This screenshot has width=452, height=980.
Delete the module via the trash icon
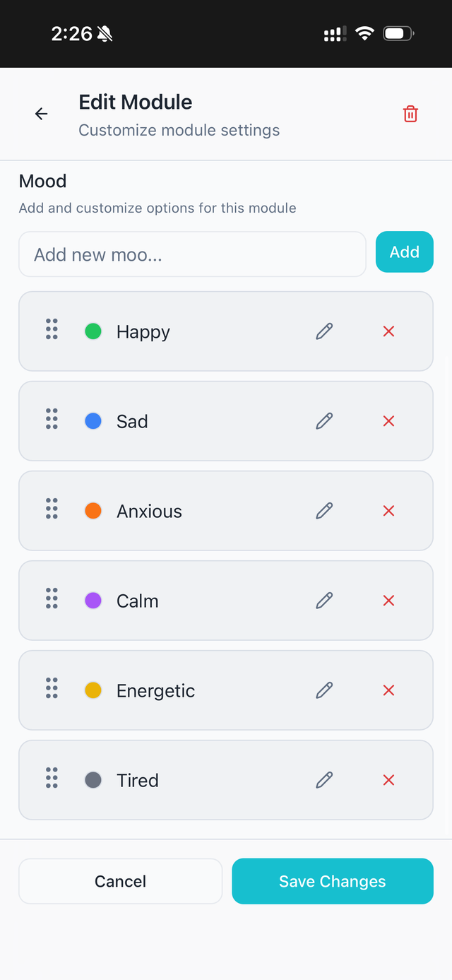click(410, 113)
